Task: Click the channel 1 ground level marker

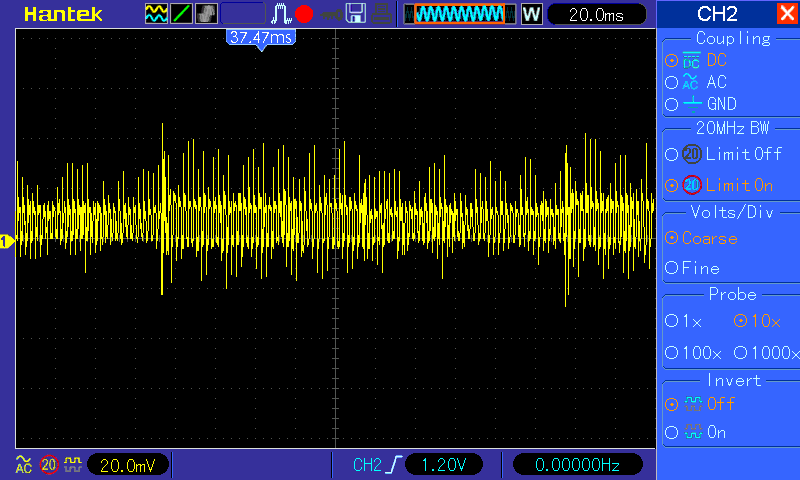Action: (x=7, y=241)
